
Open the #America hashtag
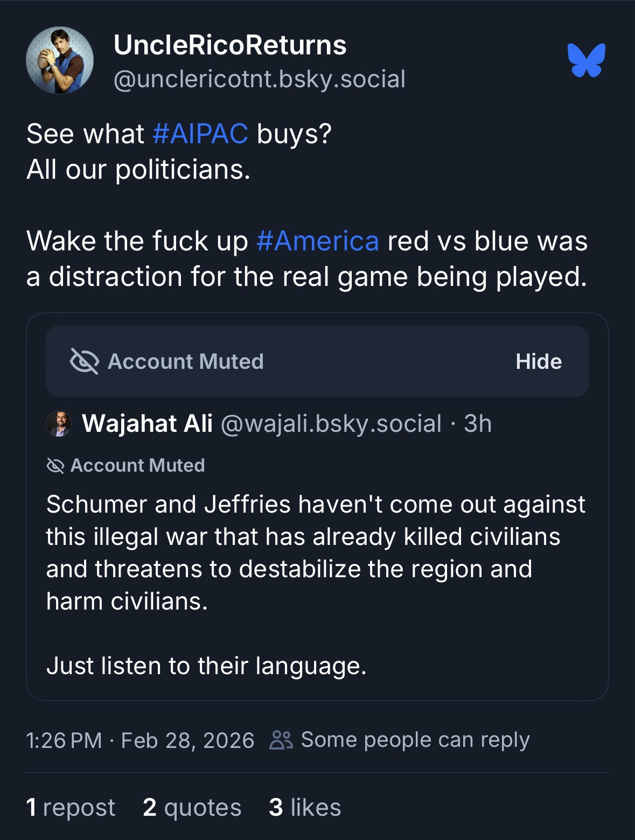pyautogui.click(x=318, y=240)
